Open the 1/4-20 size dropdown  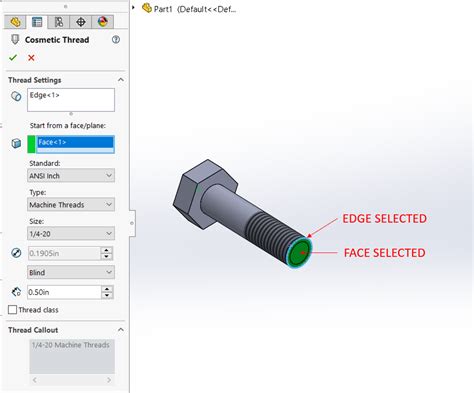click(71, 233)
